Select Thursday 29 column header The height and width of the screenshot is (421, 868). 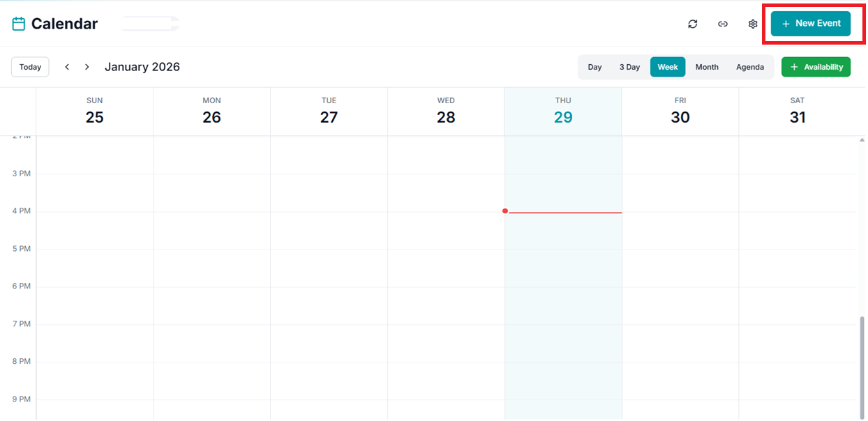[x=563, y=112]
